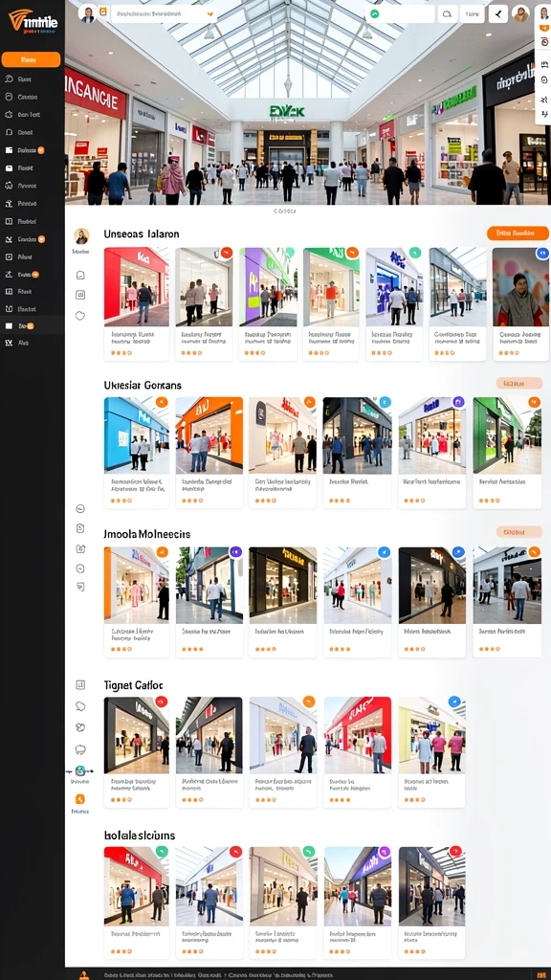Click the calendar icon above the heart icon
This screenshot has height=980, width=551.
click(x=80, y=295)
